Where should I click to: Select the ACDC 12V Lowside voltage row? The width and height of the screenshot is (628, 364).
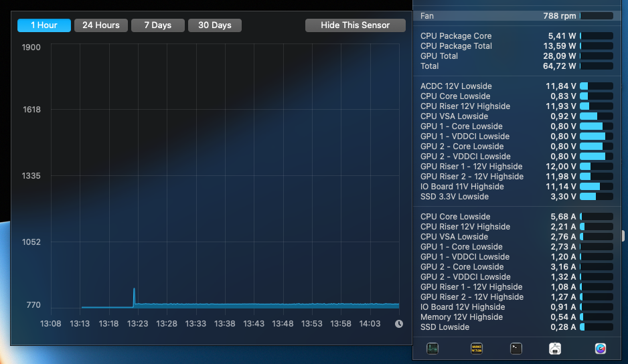pos(517,86)
